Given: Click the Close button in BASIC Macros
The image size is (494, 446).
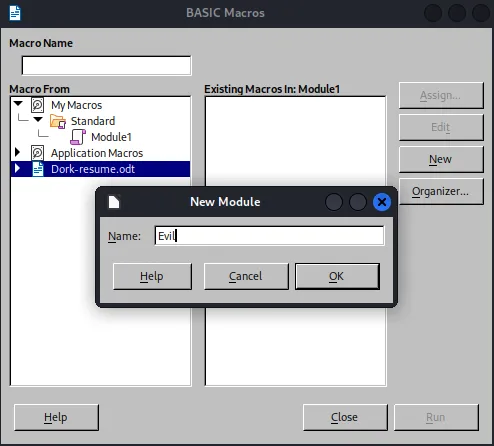Looking at the screenshot, I should (345, 417).
